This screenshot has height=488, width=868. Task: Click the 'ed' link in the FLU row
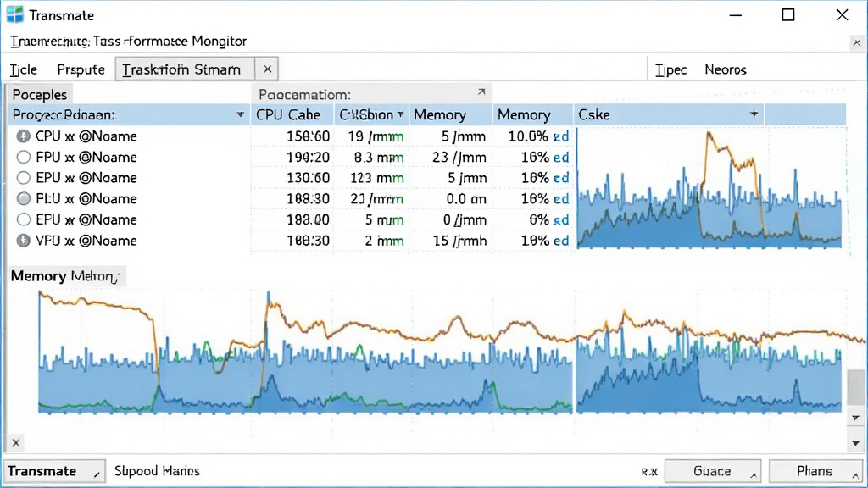pos(561,198)
